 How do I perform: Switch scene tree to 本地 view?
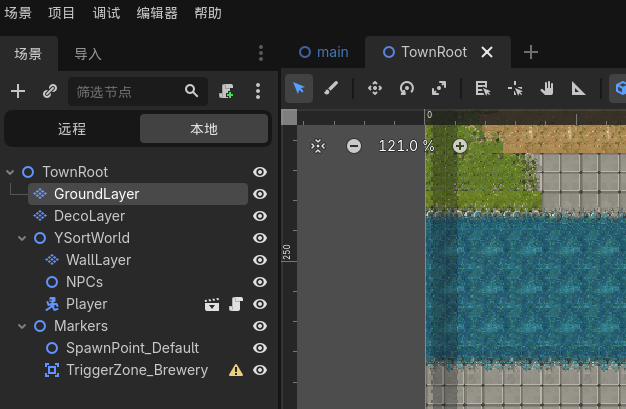[204, 129]
